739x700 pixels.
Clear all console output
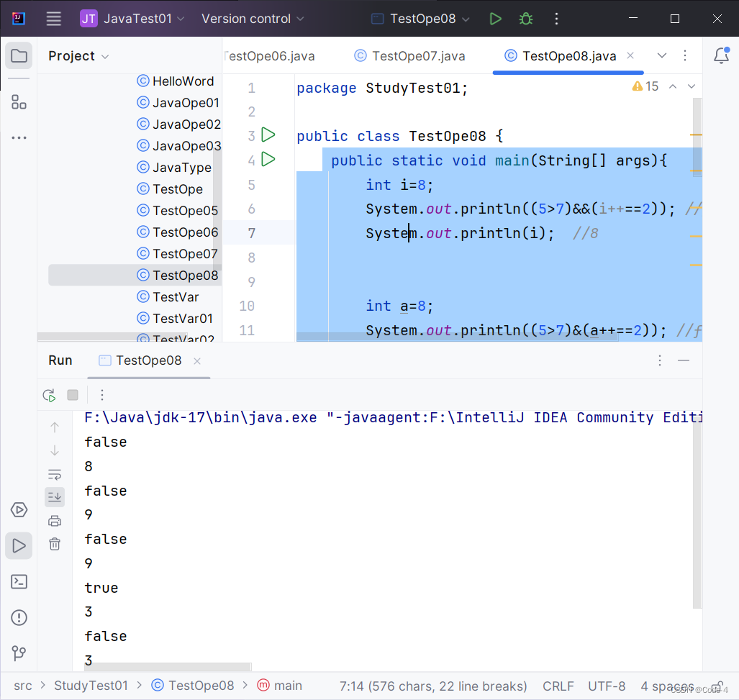click(55, 544)
